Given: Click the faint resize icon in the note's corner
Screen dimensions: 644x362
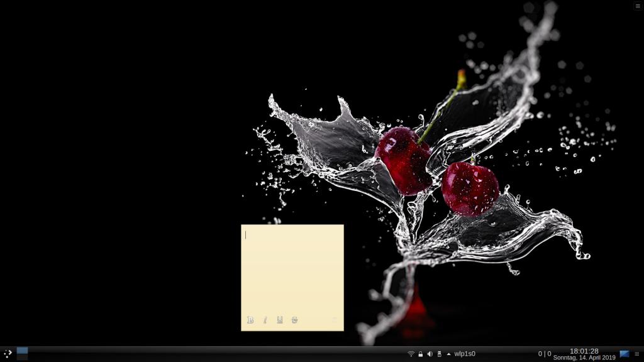Looking at the screenshot, I should tap(335, 320).
